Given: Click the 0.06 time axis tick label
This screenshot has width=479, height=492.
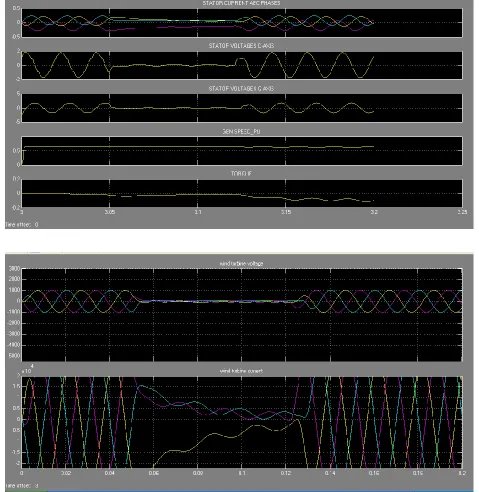Looking at the screenshot, I should (x=154, y=473).
